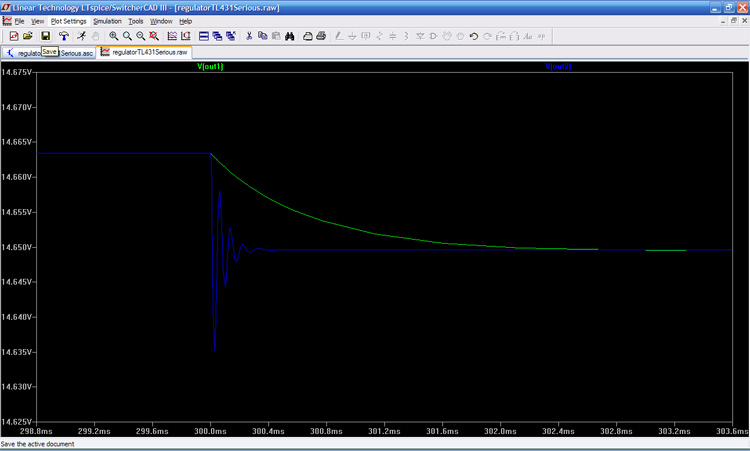Click the Open file folder icon
Image resolution: width=750 pixels, height=451 pixels.
click(28, 36)
